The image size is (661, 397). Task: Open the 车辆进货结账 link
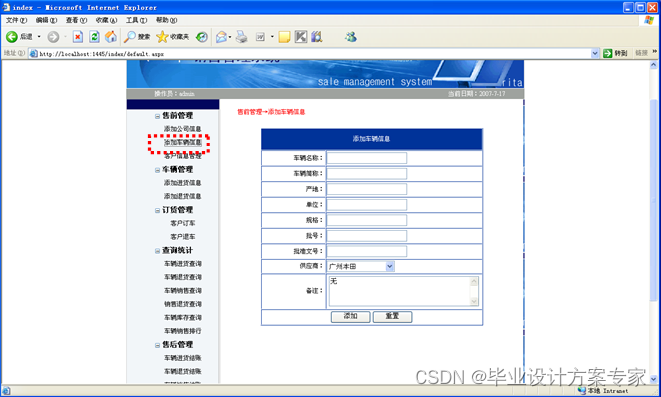click(x=183, y=358)
